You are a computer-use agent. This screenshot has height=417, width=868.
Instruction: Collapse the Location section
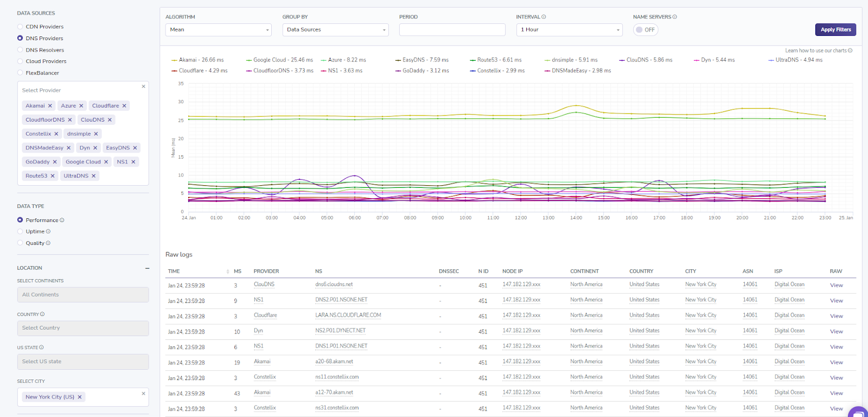click(147, 268)
